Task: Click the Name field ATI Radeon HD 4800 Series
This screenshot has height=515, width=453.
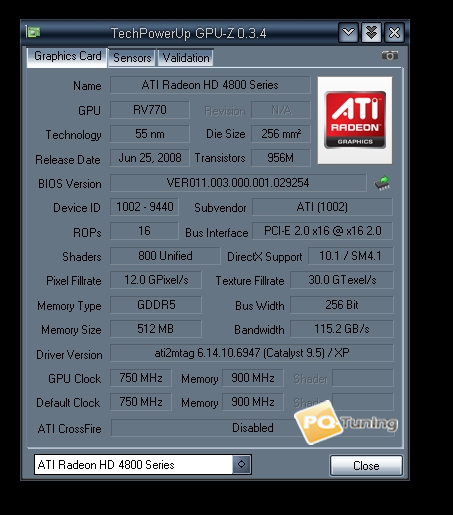Action: 210,85
